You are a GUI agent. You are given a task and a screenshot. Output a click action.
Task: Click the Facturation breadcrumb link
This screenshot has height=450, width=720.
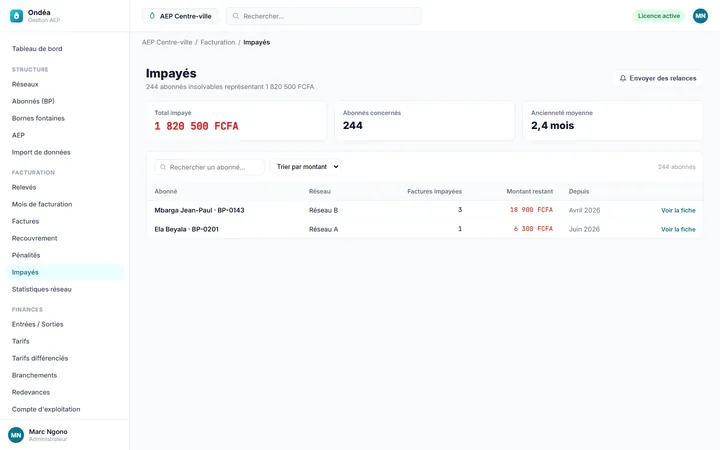(x=218, y=42)
